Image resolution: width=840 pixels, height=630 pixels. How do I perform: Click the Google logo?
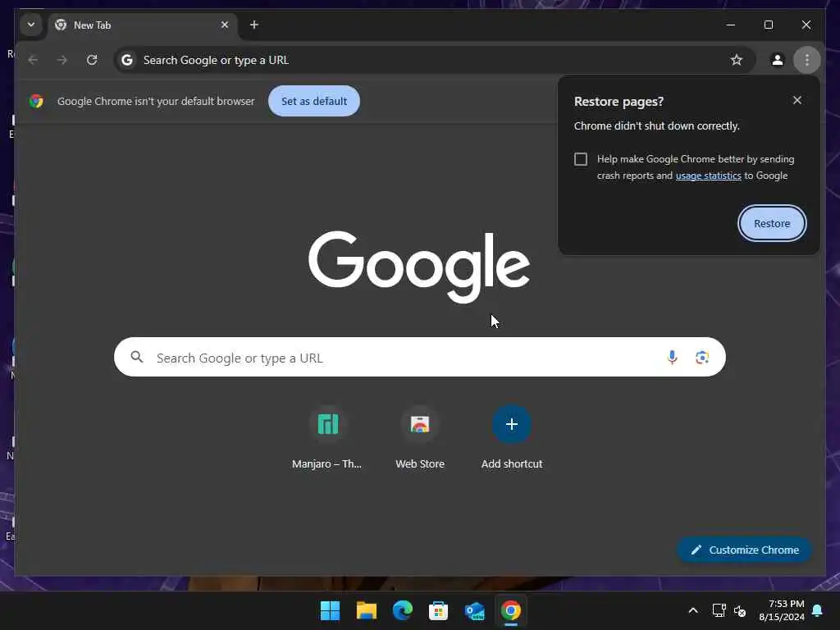coord(419,267)
